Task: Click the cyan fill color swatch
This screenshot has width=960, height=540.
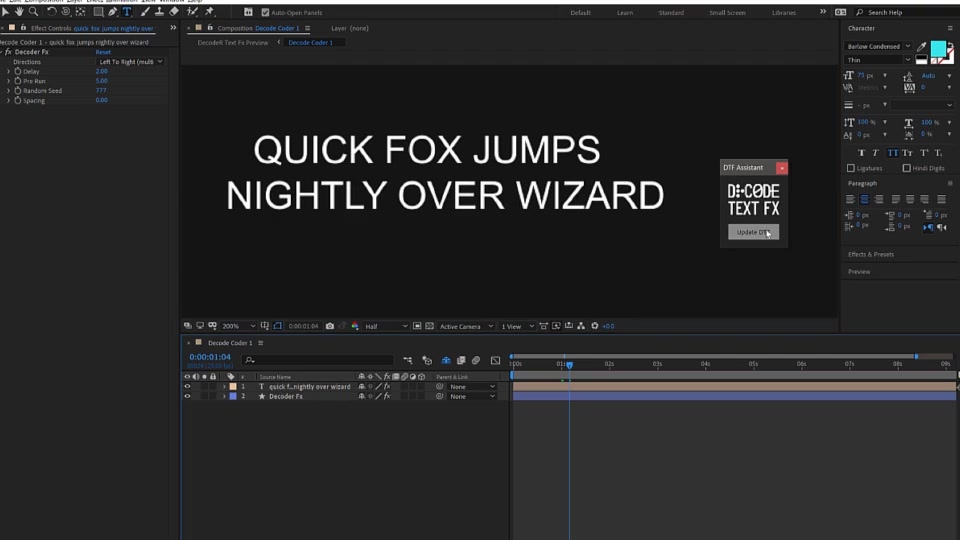Action: [937, 48]
